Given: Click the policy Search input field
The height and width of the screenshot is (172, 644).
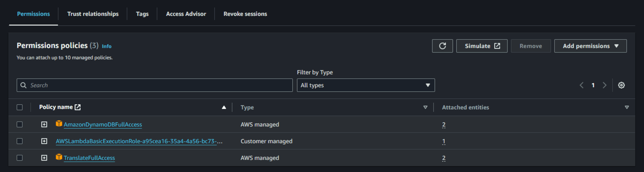Looking at the screenshot, I should tap(155, 85).
